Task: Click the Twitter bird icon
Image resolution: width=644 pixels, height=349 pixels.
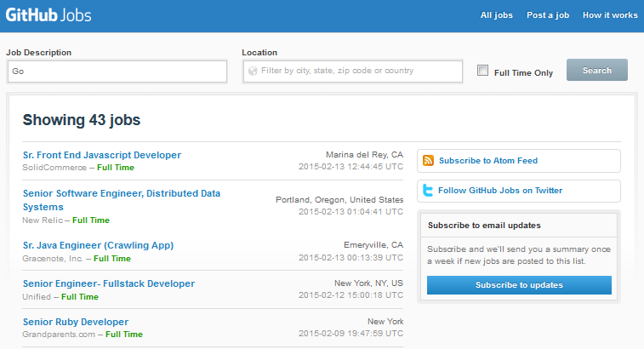Action: pos(428,191)
